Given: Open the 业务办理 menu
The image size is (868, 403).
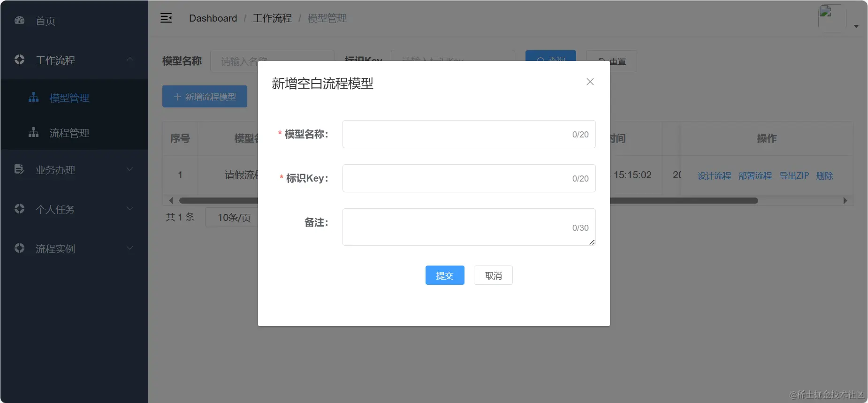Looking at the screenshot, I should click(x=74, y=169).
